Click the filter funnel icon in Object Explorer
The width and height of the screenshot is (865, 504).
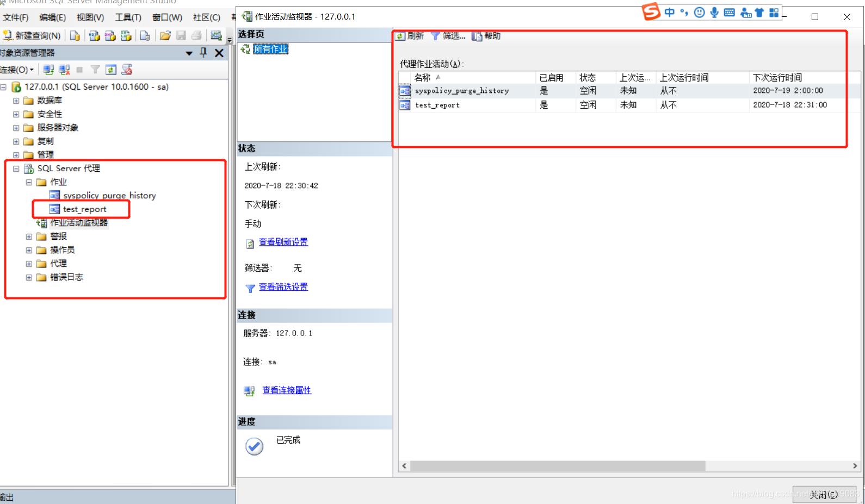[x=95, y=70]
